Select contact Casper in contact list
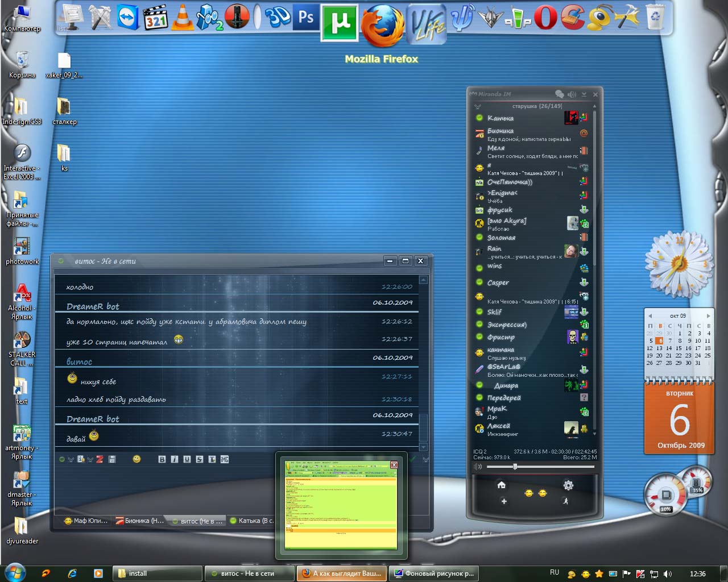 coord(498,282)
